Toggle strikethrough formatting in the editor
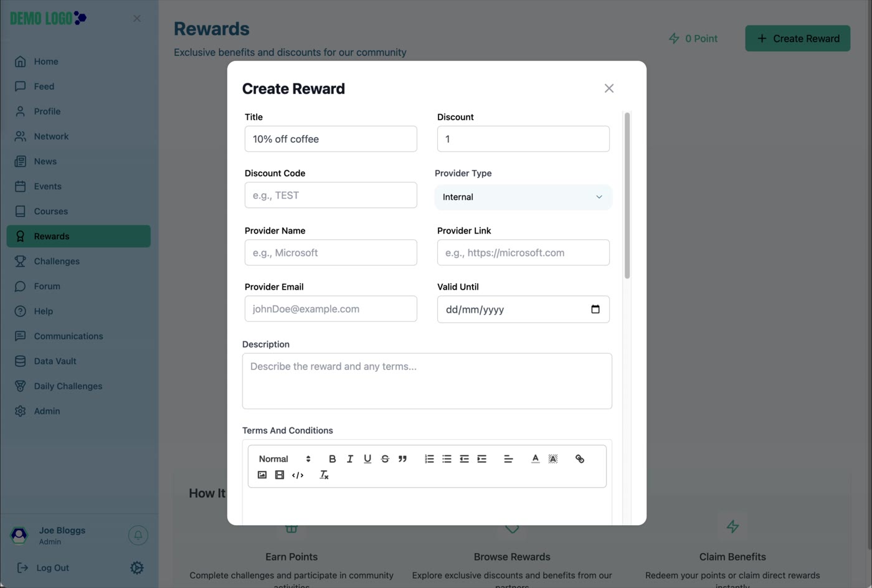Viewport: 872px width, 588px height. click(385, 458)
